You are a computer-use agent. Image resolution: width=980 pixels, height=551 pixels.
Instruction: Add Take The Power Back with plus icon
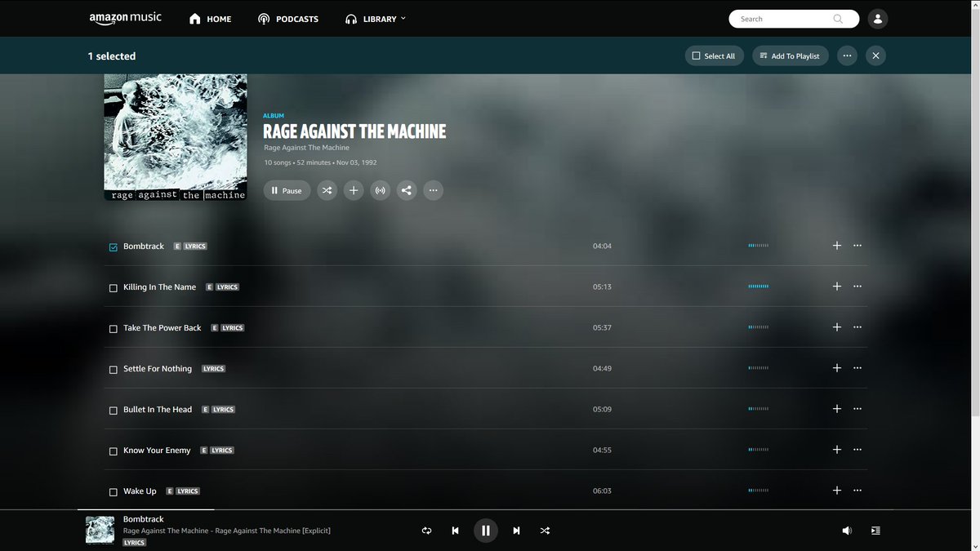point(836,327)
